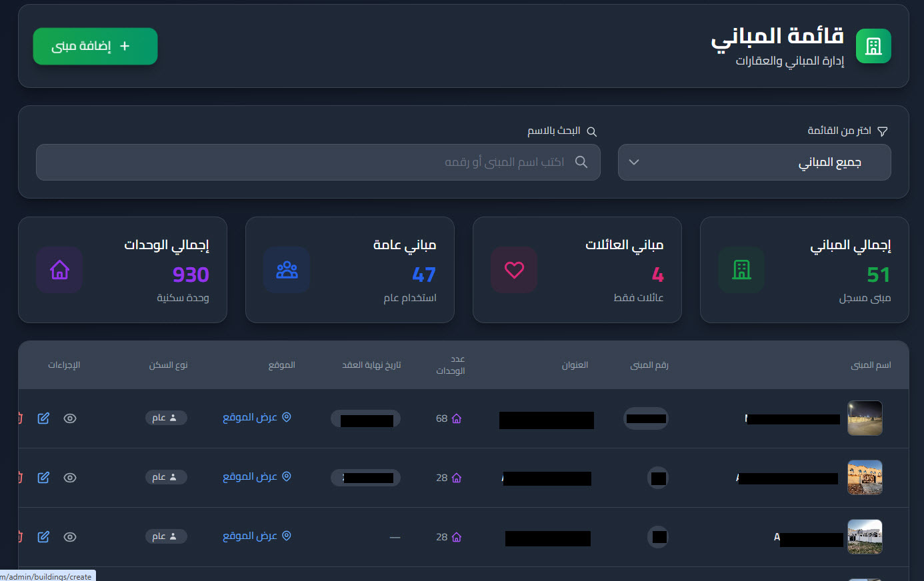Screen dimensions: 924x581
Task: Click house icon beside 28 in second row
Action: 457,478
